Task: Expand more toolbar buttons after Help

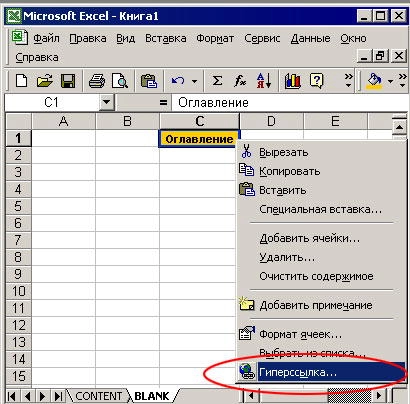Action: point(348,81)
